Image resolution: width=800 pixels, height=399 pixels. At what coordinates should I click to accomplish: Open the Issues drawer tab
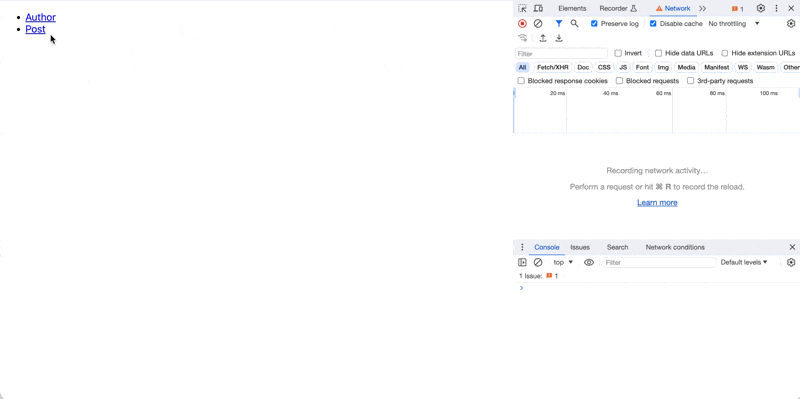(580, 247)
